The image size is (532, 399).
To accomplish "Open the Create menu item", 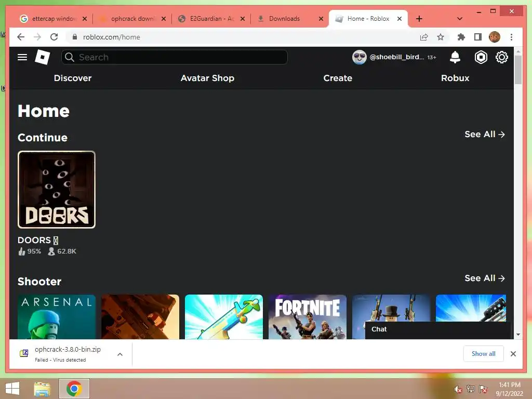I will [338, 78].
